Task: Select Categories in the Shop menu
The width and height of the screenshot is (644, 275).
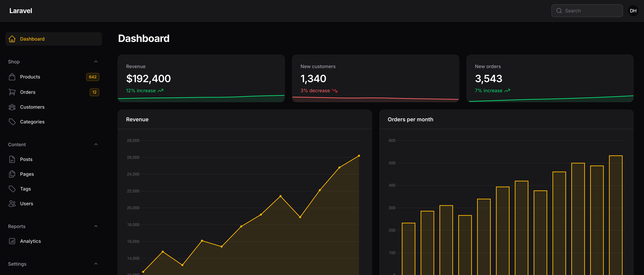Action: point(54,122)
